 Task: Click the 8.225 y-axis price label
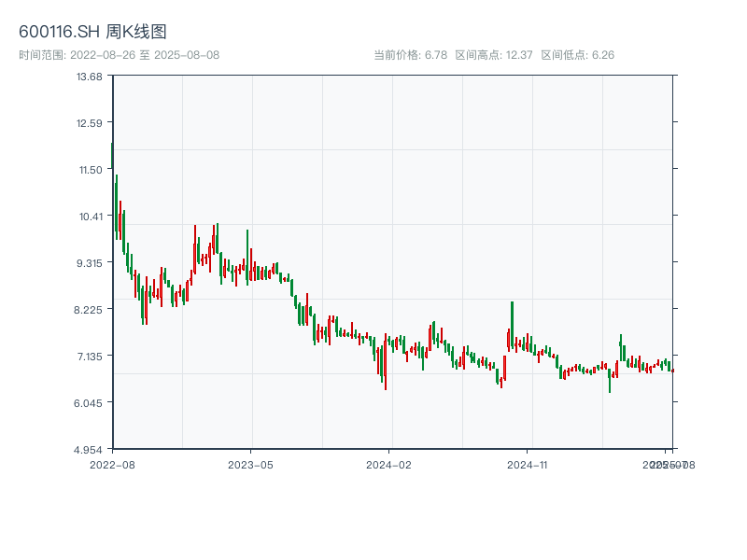(x=90, y=309)
